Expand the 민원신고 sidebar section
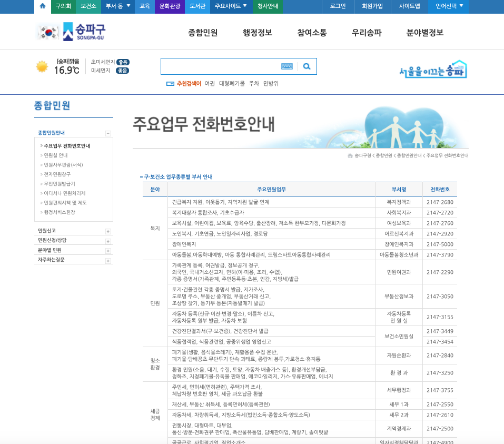 (x=108, y=230)
